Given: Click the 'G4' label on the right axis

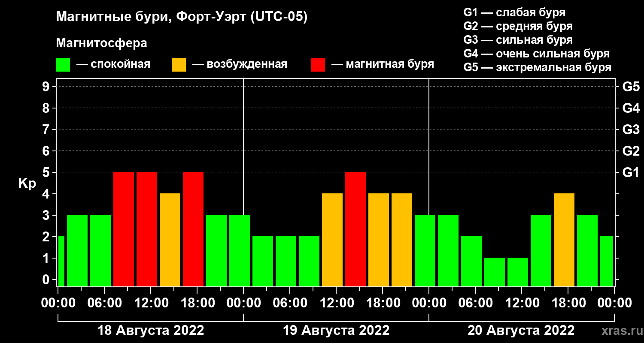Looking at the screenshot, I should tap(631, 108).
